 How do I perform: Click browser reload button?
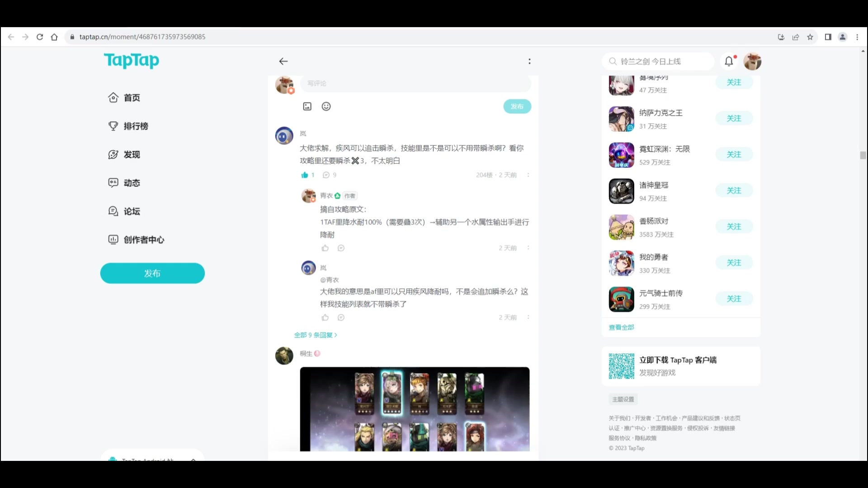[x=40, y=37]
